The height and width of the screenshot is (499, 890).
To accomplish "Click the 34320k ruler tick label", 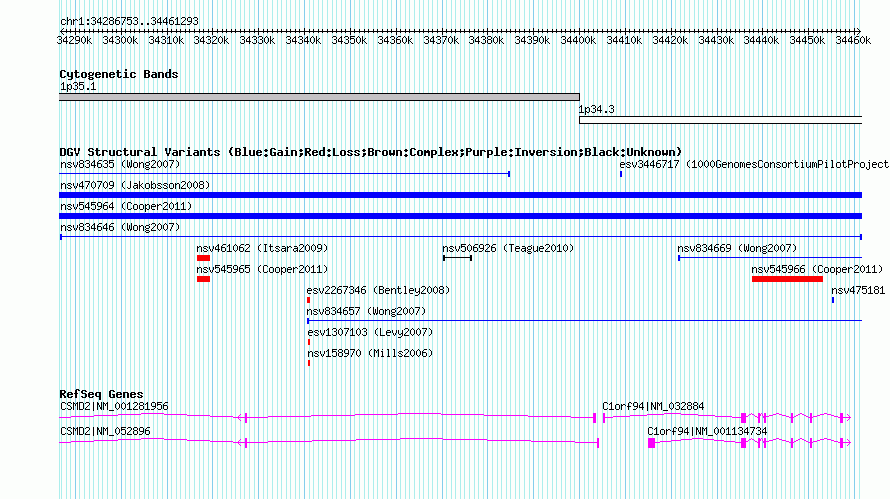I will (211, 40).
